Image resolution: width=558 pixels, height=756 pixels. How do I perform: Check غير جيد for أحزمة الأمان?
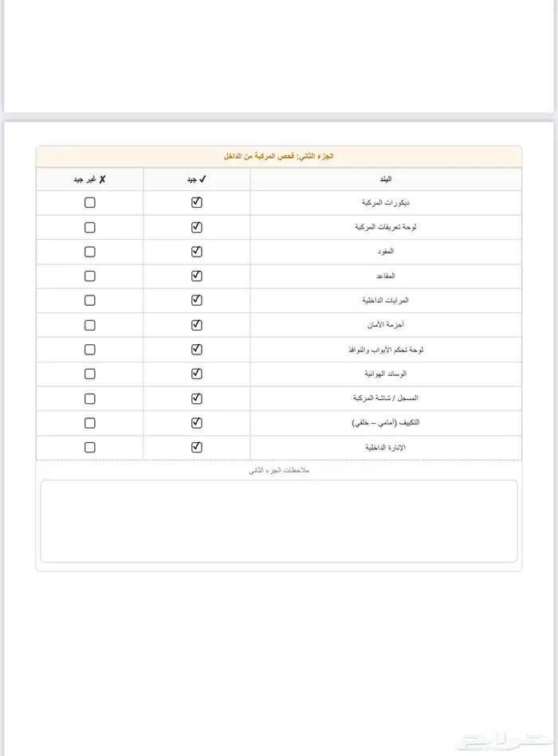[89, 324]
